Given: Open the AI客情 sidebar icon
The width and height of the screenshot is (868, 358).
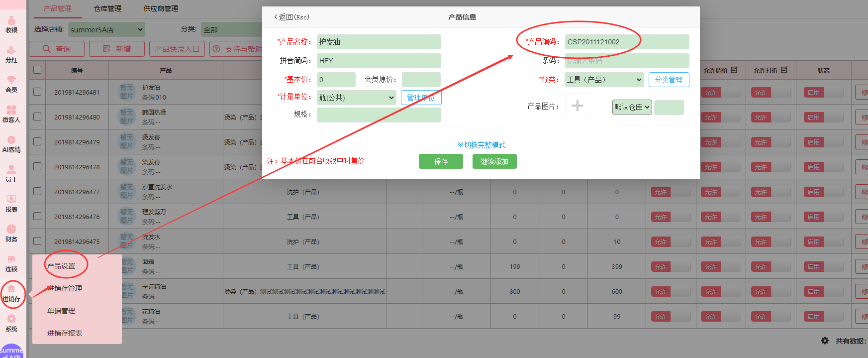Looking at the screenshot, I should [x=11, y=144].
